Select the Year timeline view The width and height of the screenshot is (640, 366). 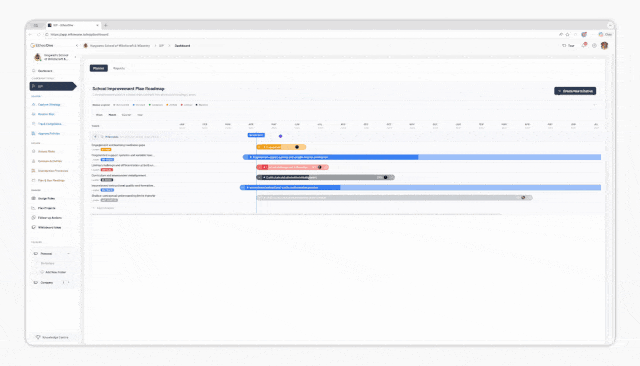(x=140, y=115)
